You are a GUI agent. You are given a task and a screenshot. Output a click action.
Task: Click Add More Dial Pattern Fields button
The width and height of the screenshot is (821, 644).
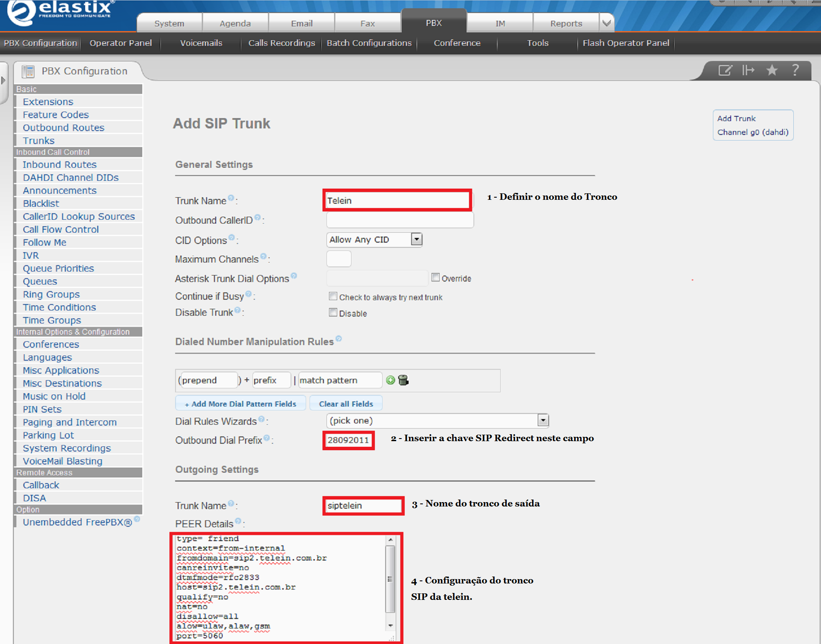click(240, 404)
